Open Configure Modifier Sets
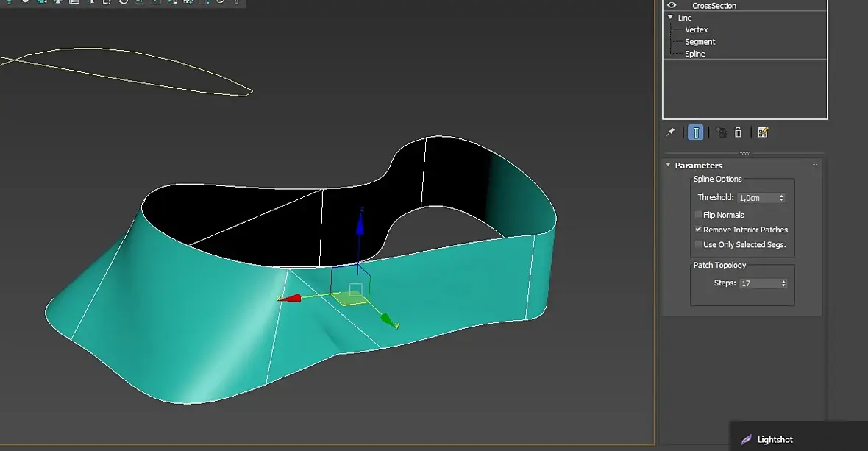Image resolution: width=868 pixels, height=451 pixels. point(763,132)
